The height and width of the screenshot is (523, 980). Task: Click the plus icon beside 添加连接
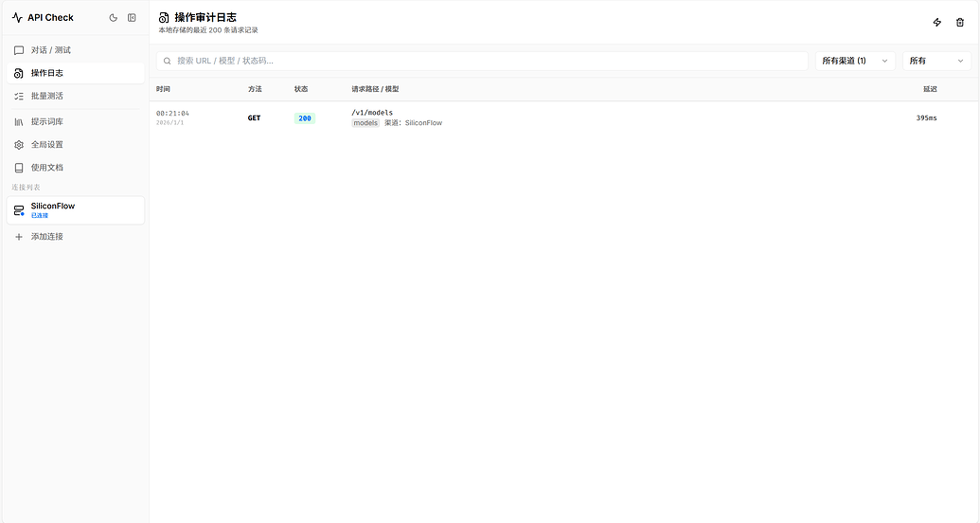pos(19,237)
